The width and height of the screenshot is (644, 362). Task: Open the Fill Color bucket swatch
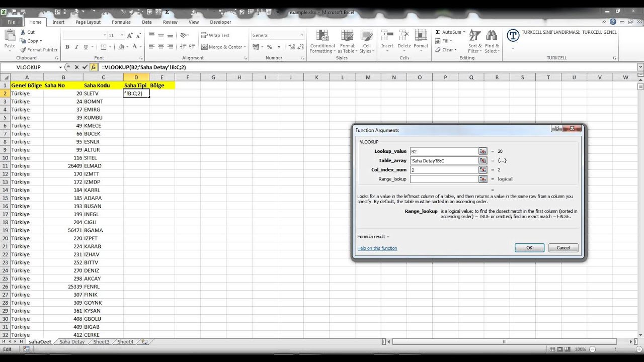122,47
